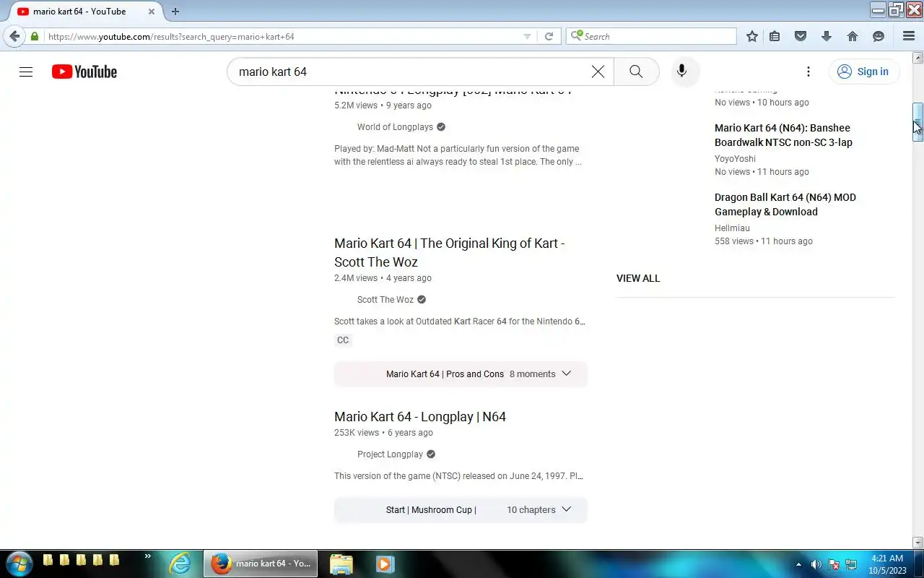The height and width of the screenshot is (578, 924).
Task: Open the Windows Start menu
Action: (18, 564)
